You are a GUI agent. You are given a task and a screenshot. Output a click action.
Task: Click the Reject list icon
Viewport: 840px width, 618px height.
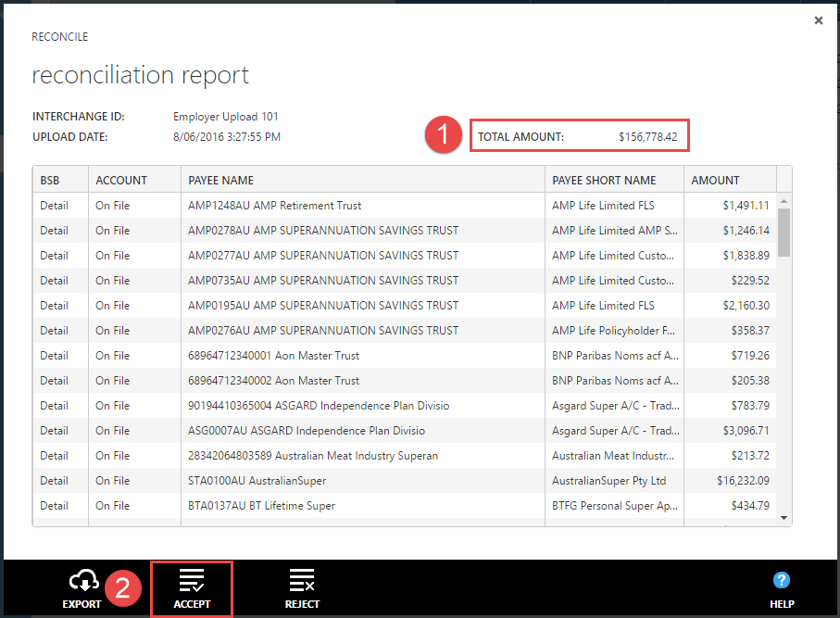(x=302, y=581)
